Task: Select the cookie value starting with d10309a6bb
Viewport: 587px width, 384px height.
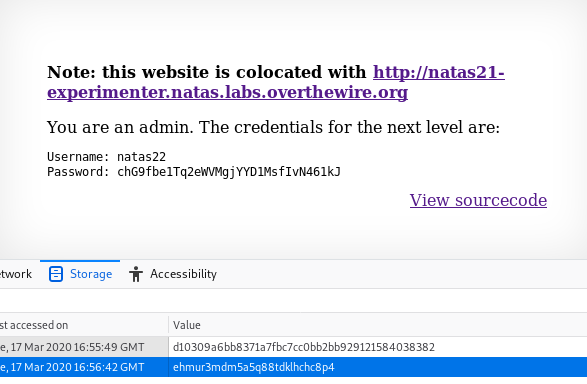Action: 304,347
